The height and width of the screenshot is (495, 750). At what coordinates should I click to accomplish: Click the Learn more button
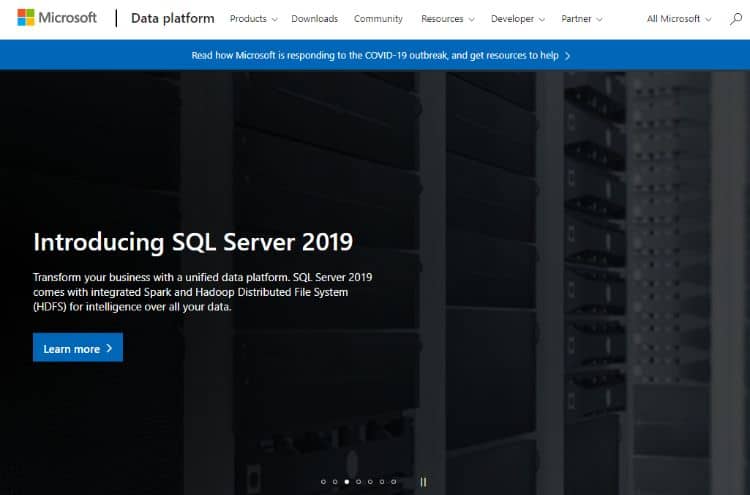click(x=78, y=348)
